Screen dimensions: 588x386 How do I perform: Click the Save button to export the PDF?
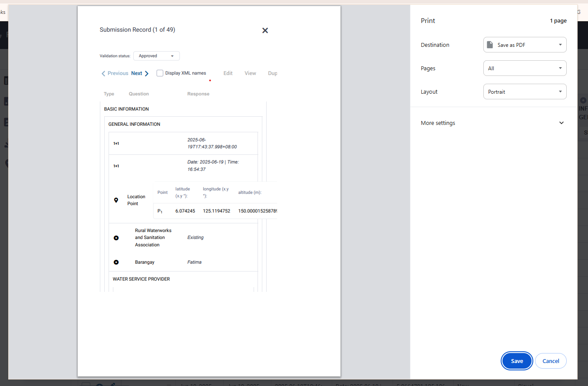517,360
